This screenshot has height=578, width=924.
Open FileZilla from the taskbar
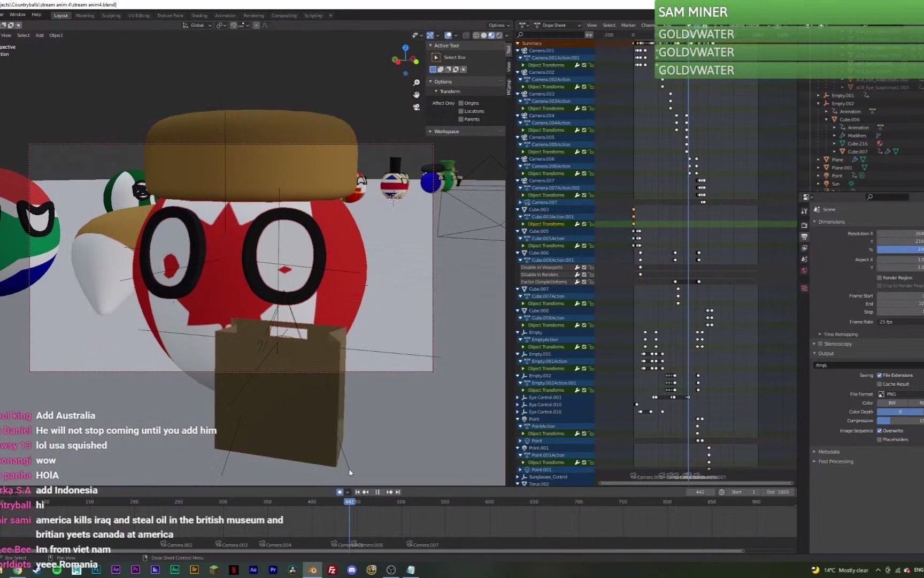click(332, 570)
